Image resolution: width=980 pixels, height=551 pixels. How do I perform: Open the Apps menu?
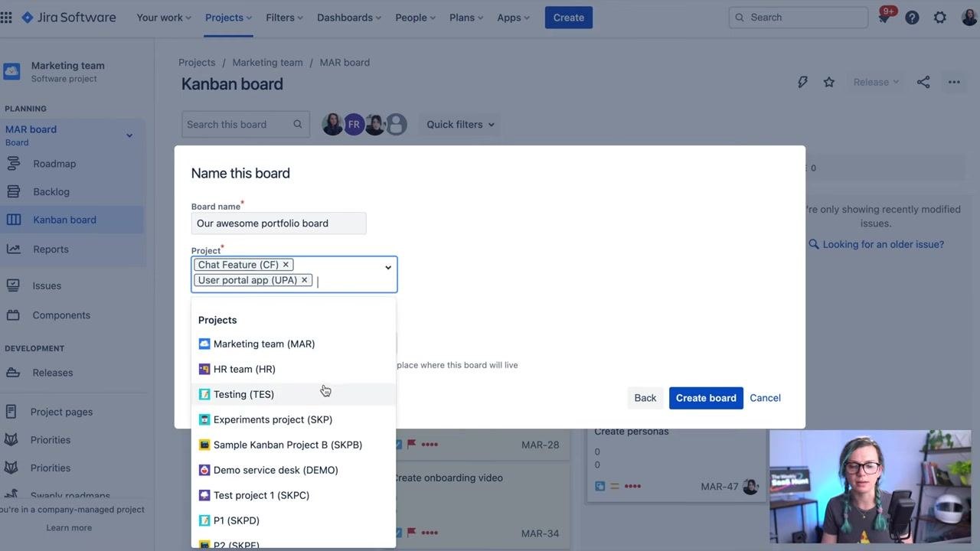(513, 17)
